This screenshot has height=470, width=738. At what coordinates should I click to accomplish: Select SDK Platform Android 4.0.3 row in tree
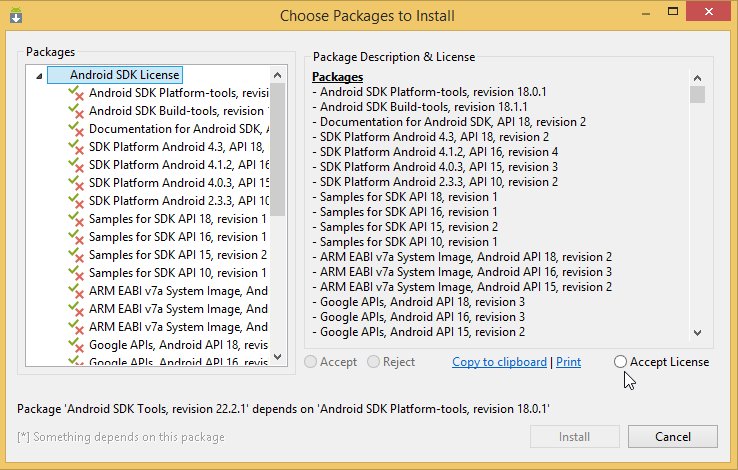point(179,183)
